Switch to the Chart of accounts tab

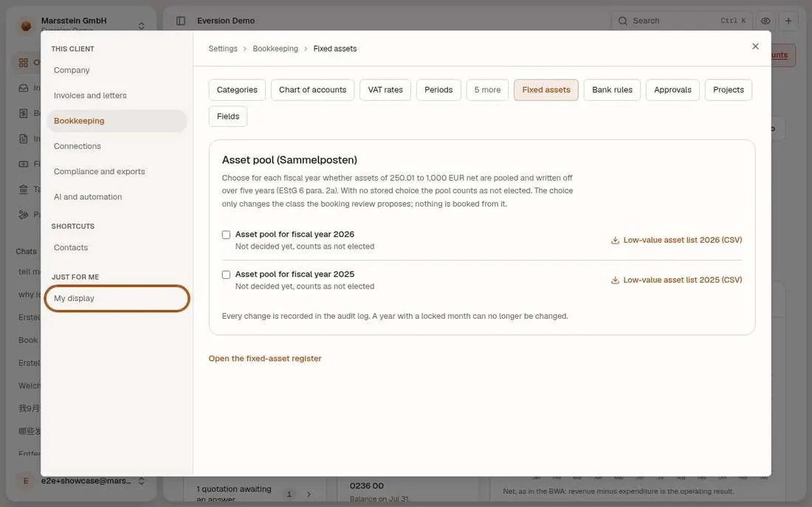point(313,89)
